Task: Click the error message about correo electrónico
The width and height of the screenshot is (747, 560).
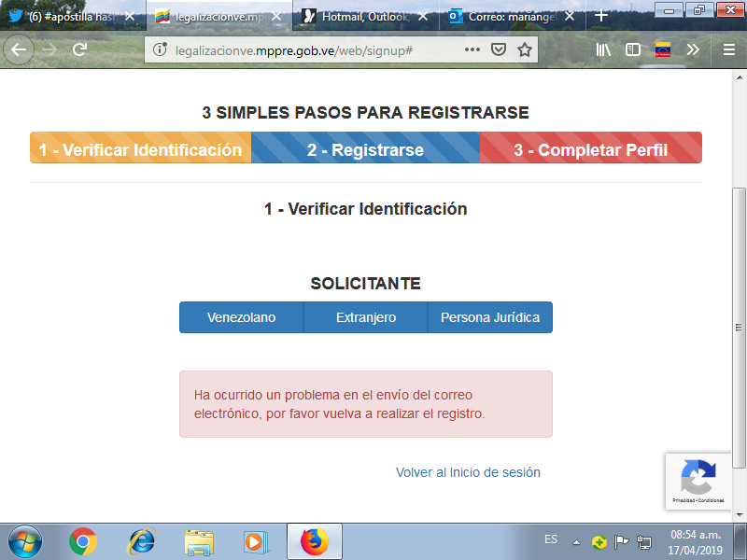Action: tap(366, 404)
